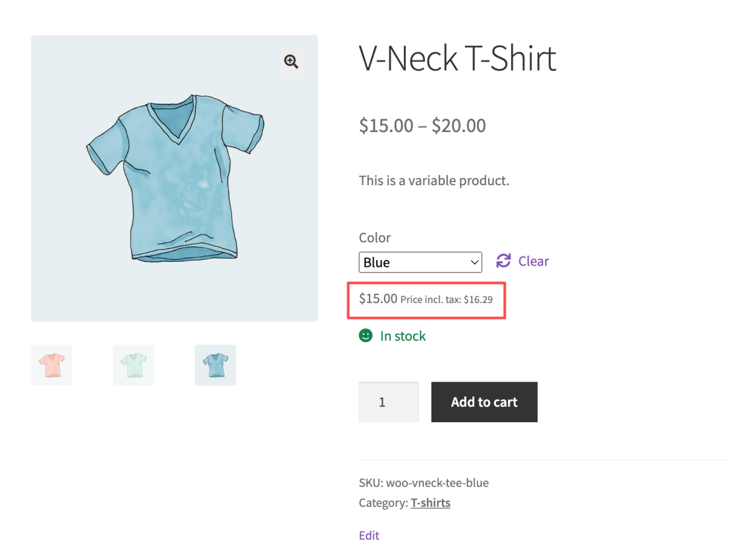Select the mint green t-shirt thumbnail

pyautogui.click(x=133, y=365)
